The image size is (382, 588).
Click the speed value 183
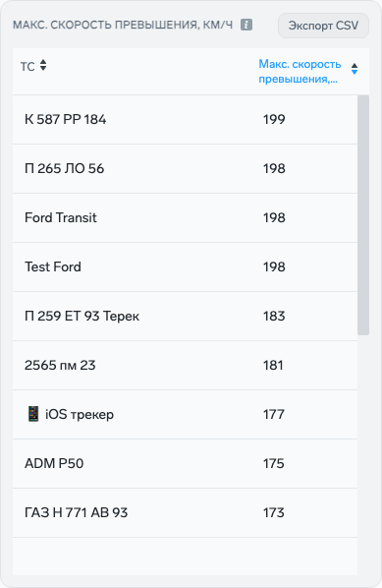[x=274, y=316]
